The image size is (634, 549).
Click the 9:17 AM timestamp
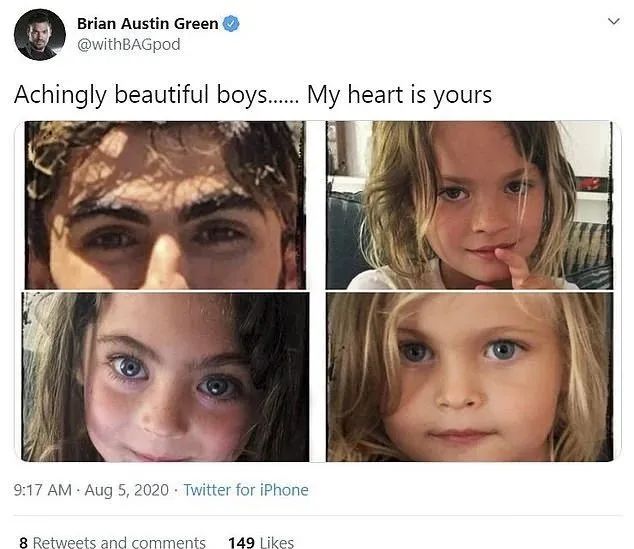(x=42, y=490)
